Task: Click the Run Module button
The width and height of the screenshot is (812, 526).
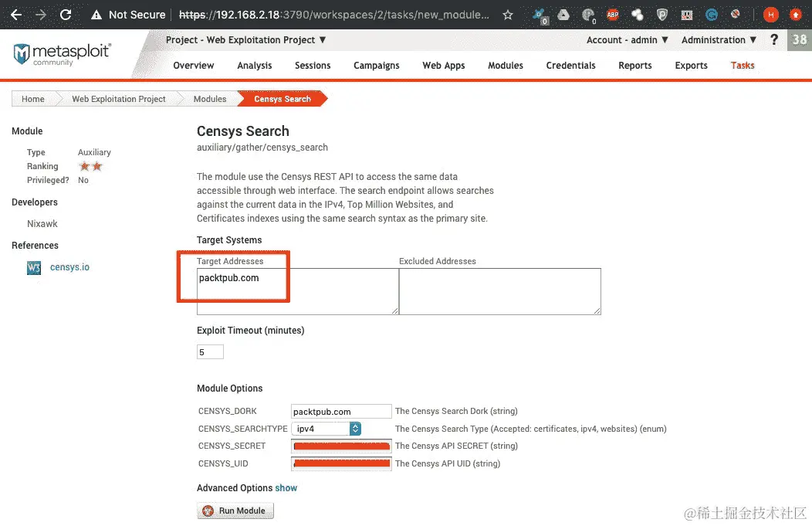Action: (x=235, y=511)
